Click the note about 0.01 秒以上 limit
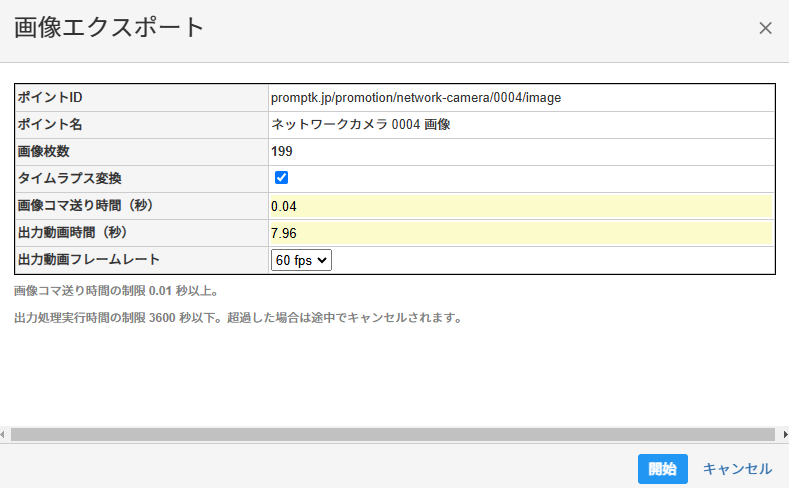Screen dimensions: 789x488 [116, 291]
